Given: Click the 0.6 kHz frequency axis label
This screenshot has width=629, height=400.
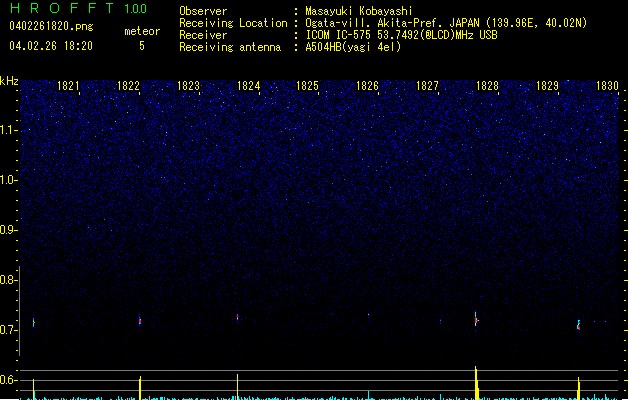Looking at the screenshot, I should [x=8, y=380].
